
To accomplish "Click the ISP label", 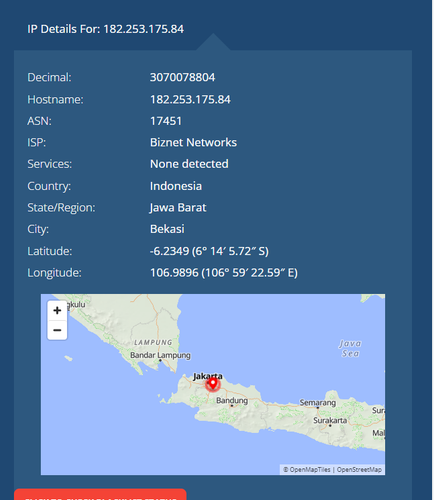I will point(36,142).
